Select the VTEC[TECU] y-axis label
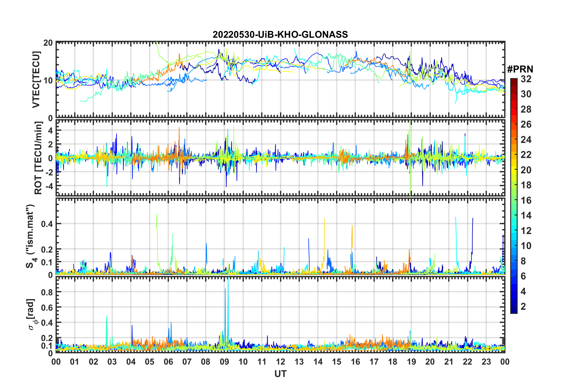 36,80
